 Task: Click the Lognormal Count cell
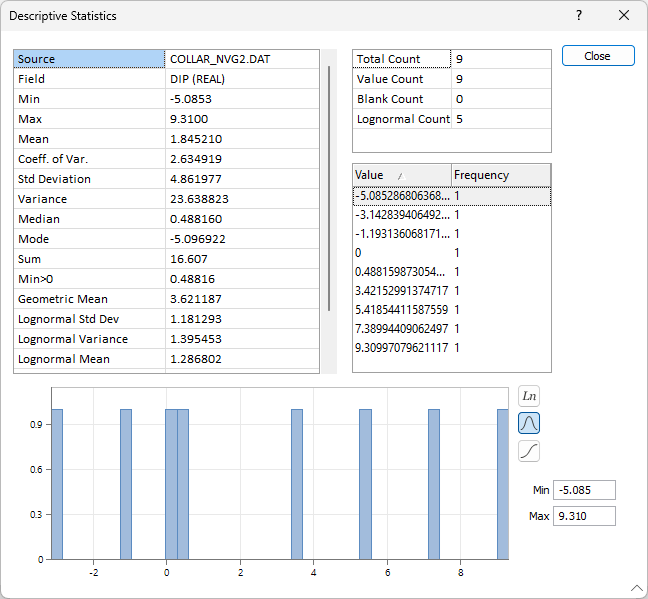(x=402, y=119)
